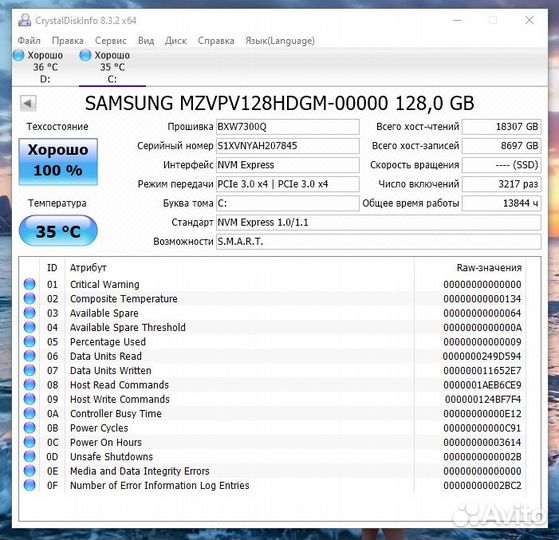Viewport: 559px width, 540px height.
Task: Click the status icon for Critical Warning
Action: (x=30, y=284)
